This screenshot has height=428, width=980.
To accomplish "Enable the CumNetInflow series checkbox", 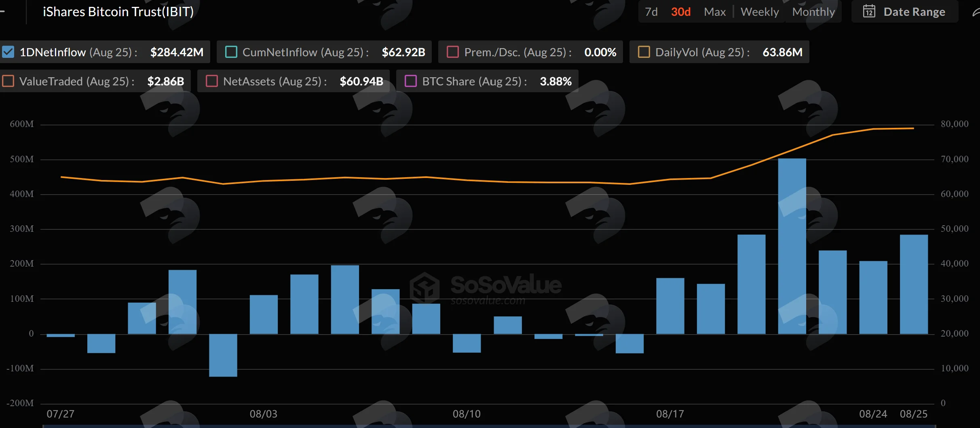I will pyautogui.click(x=231, y=52).
